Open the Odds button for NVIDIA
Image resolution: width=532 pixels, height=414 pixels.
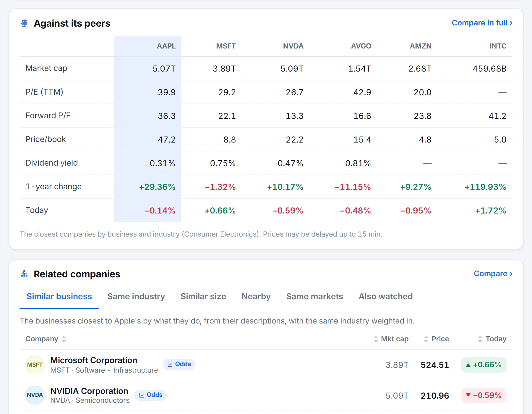click(150, 395)
